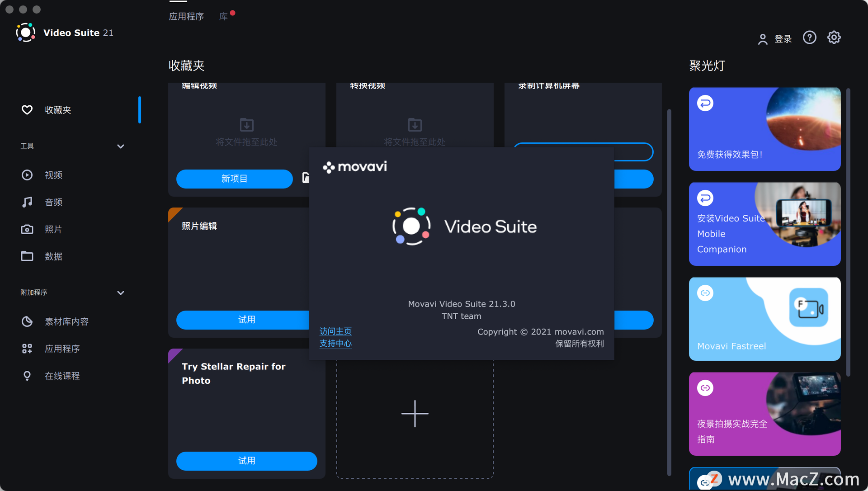
Task: Click 试用 under Stellar Repair for Photo
Action: (246, 461)
